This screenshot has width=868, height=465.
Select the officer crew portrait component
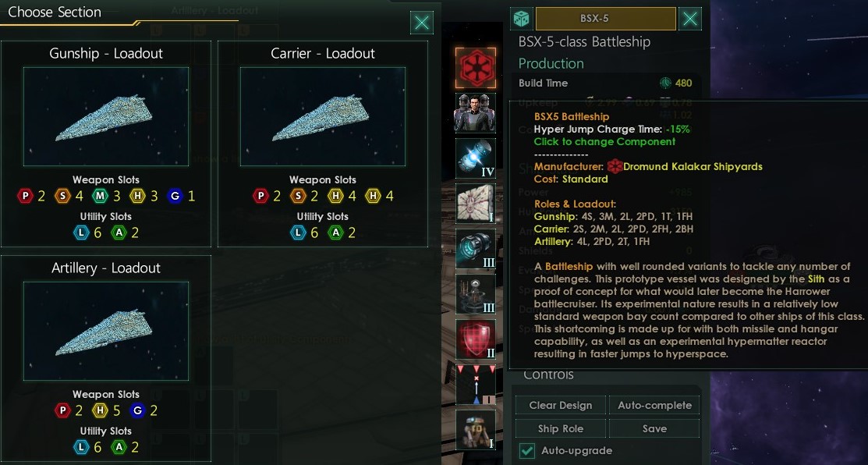[476, 113]
